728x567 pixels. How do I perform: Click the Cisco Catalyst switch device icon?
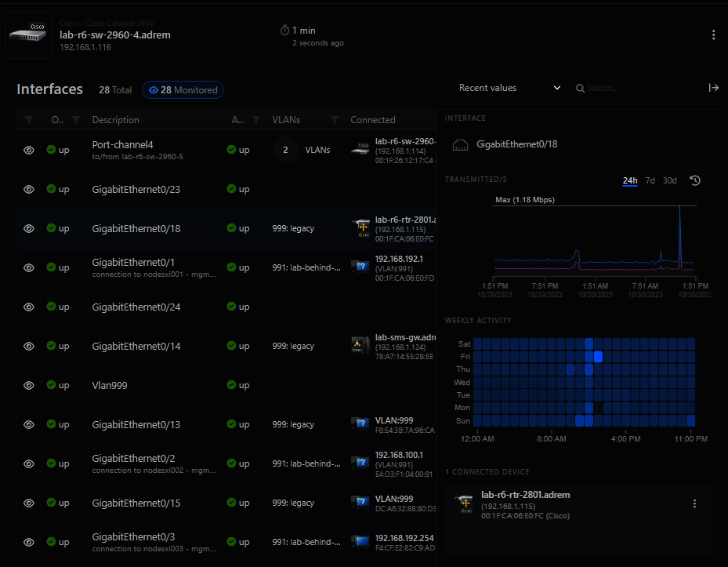point(28,35)
